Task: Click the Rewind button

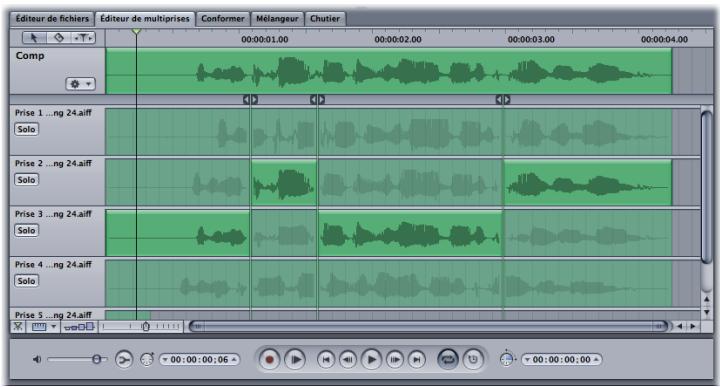Action: coord(349,359)
